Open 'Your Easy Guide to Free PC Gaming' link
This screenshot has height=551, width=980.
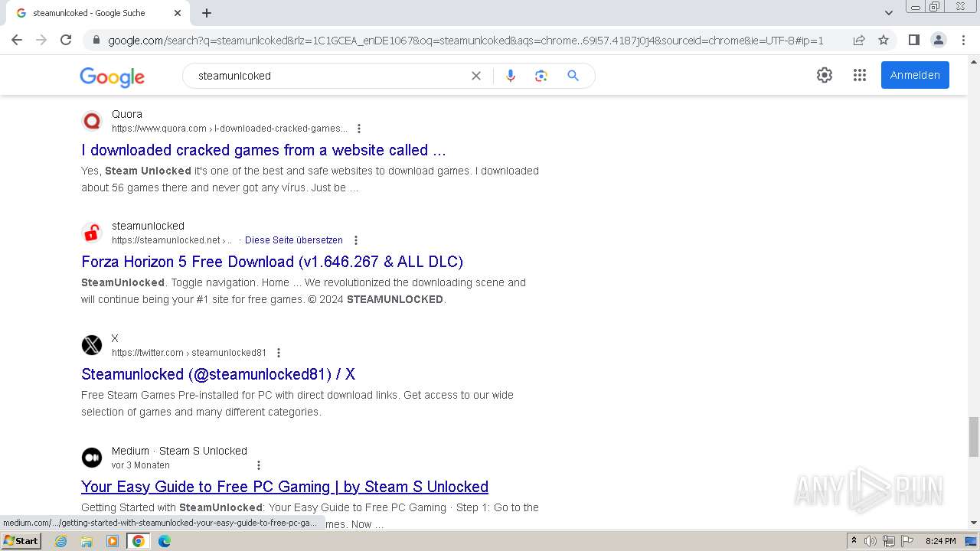tap(285, 487)
